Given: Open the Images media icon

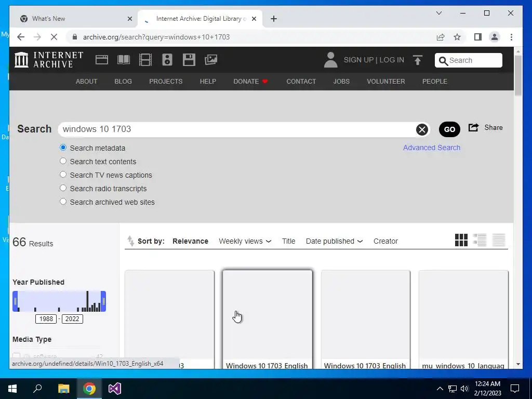Looking at the screenshot, I should click(x=211, y=60).
